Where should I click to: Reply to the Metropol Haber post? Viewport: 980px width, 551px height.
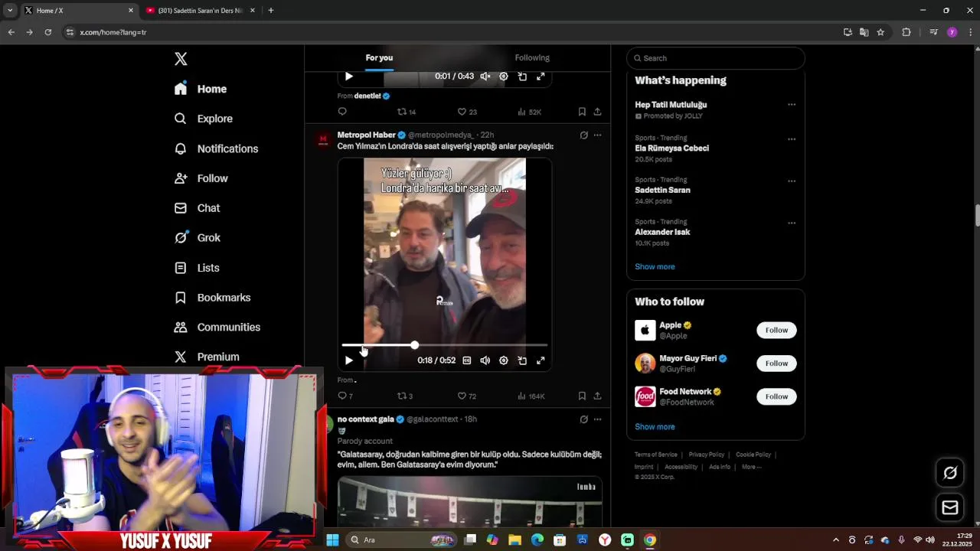[x=345, y=396]
